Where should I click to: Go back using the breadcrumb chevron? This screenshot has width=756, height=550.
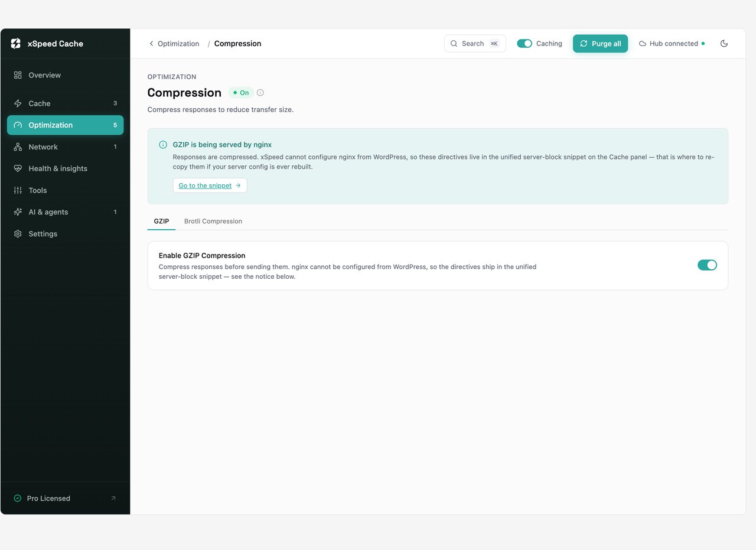[x=151, y=44]
